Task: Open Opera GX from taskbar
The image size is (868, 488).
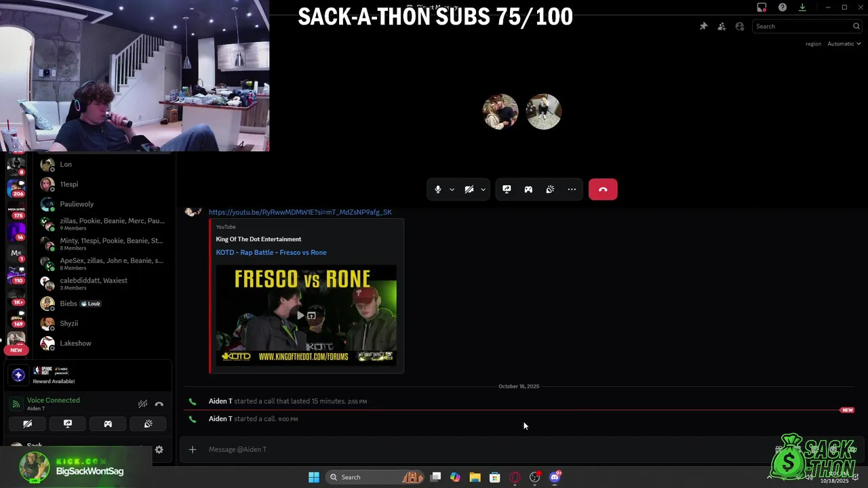Action: tap(515, 477)
